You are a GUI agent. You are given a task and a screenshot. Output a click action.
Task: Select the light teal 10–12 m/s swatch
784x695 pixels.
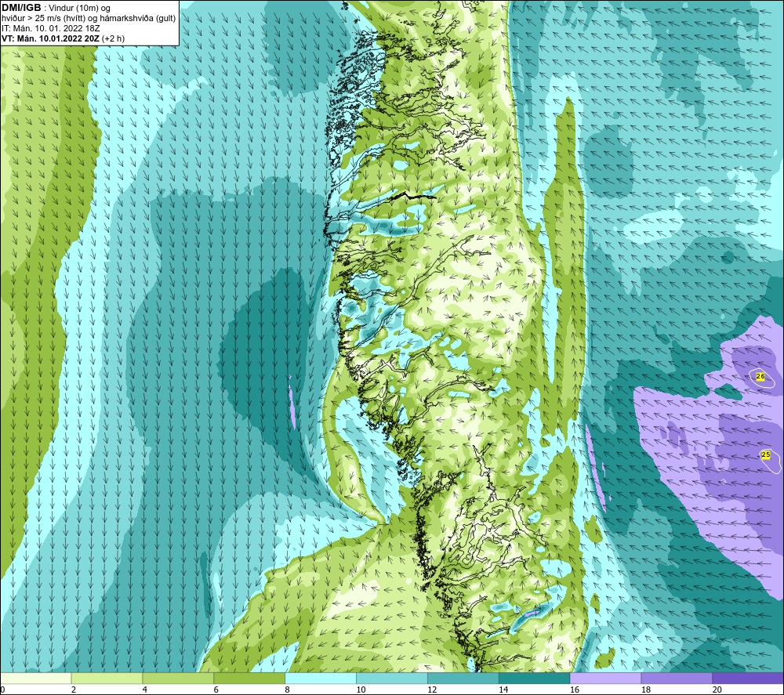[392, 678]
